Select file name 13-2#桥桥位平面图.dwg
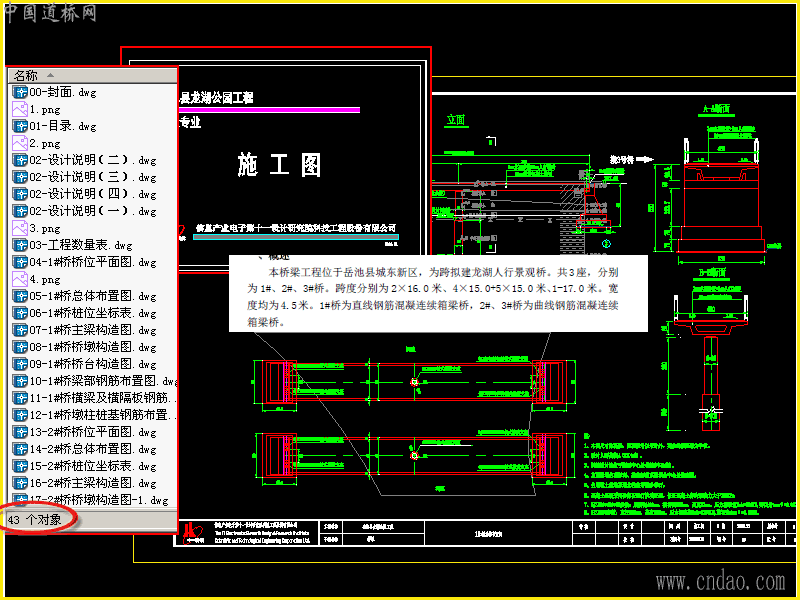This screenshot has width=800, height=600. coord(93,432)
